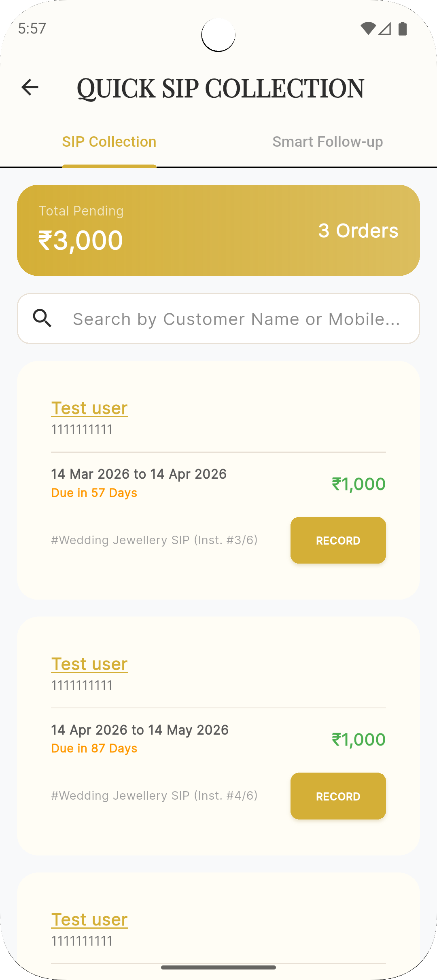Screen dimensions: 437x980
Task: Open the Smart Follow-up tab
Action: pos(327,142)
